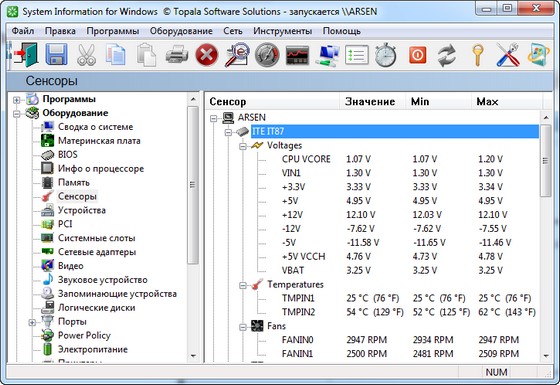Click the red X stop icon
560x385 pixels.
[x=206, y=55]
